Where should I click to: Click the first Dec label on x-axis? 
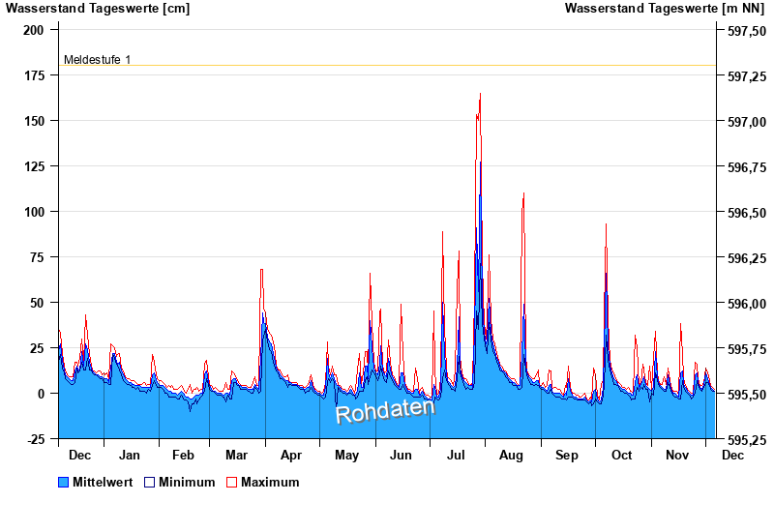80,455
